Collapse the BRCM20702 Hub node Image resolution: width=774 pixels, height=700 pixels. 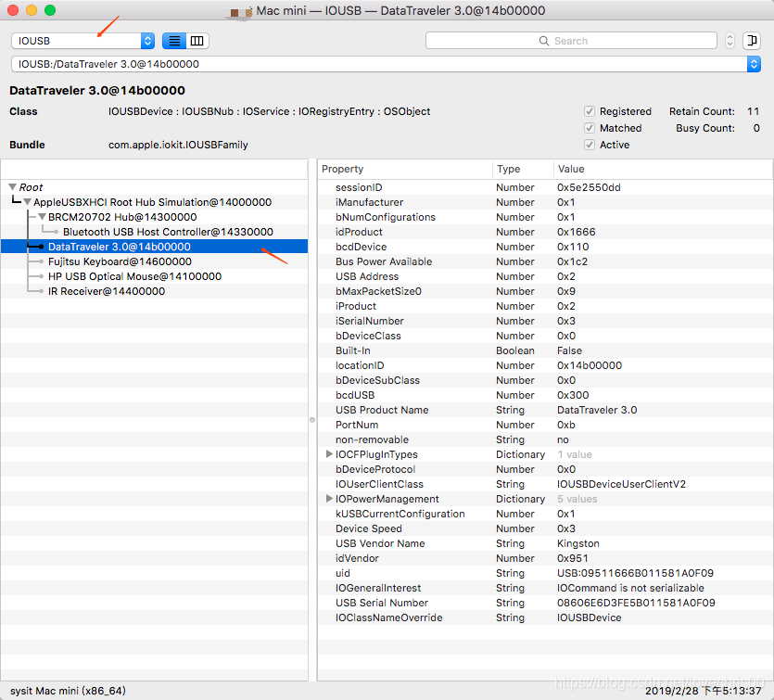[43, 217]
